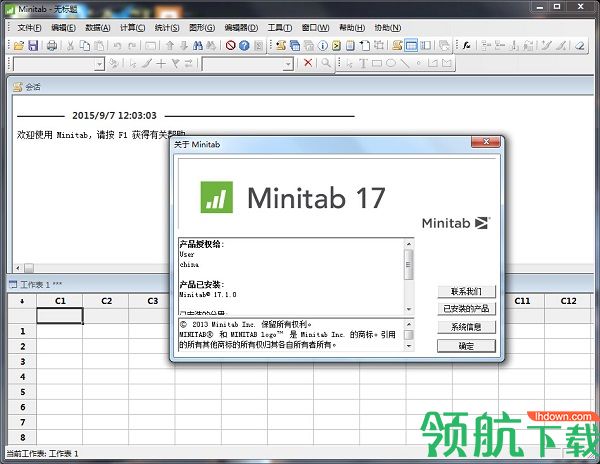Select worksheet row header 1
Viewport: 600px width, 464px height.
22,331
